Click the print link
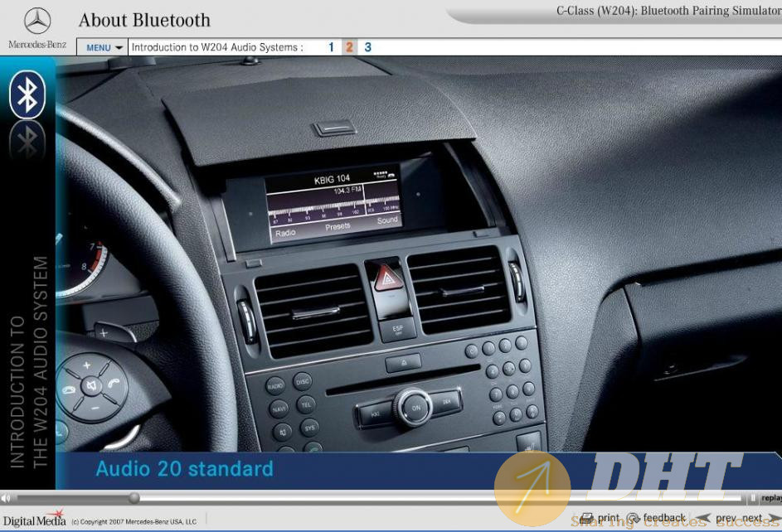This screenshot has width=782, height=532. pos(608,518)
